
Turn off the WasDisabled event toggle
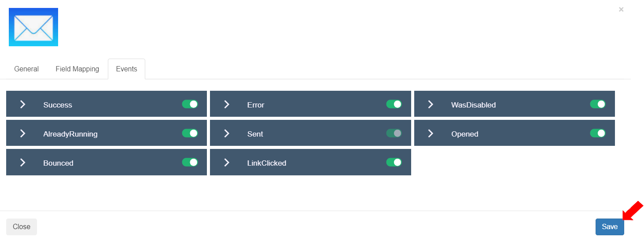598,104
